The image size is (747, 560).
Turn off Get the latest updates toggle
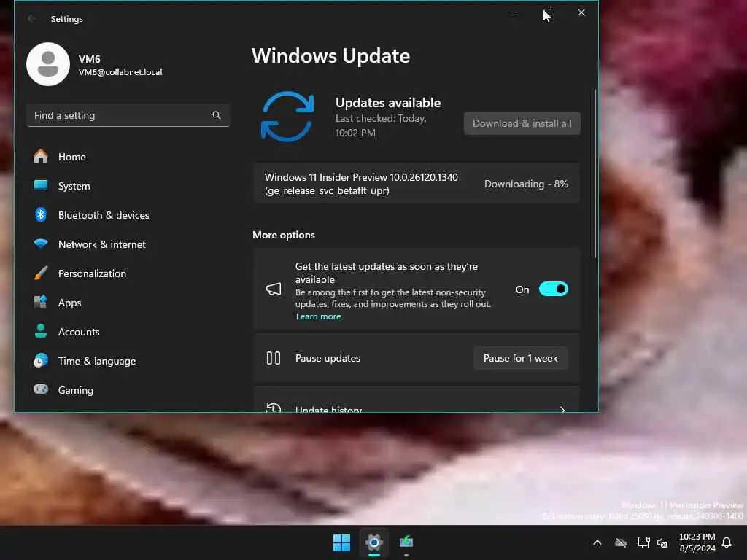553,289
